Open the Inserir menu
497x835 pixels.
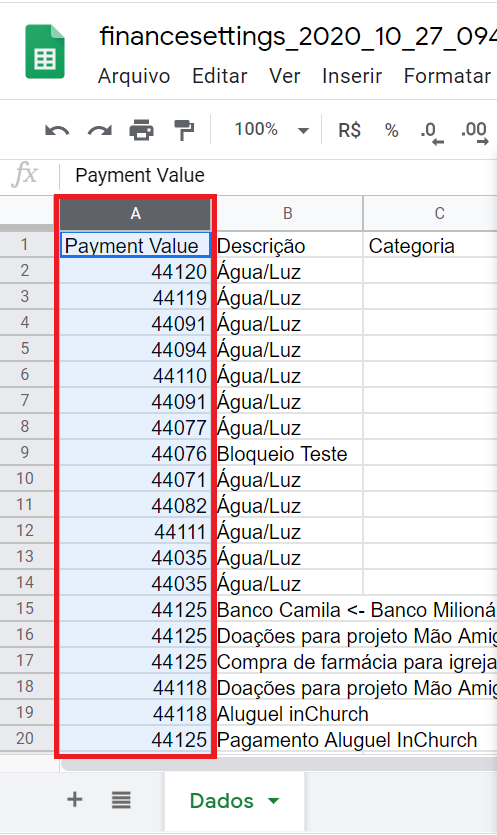click(x=352, y=76)
